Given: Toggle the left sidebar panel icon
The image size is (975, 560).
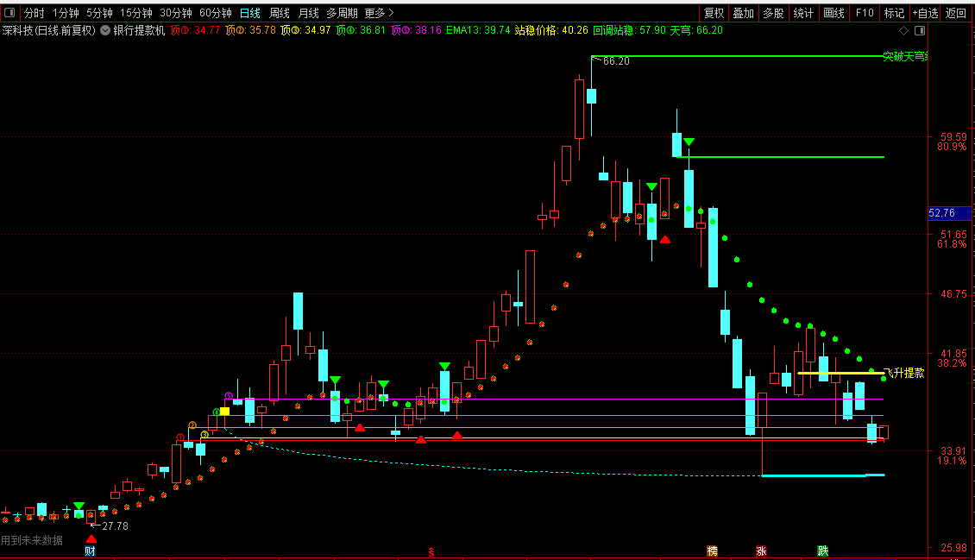Looking at the screenshot, I should tap(9, 12).
